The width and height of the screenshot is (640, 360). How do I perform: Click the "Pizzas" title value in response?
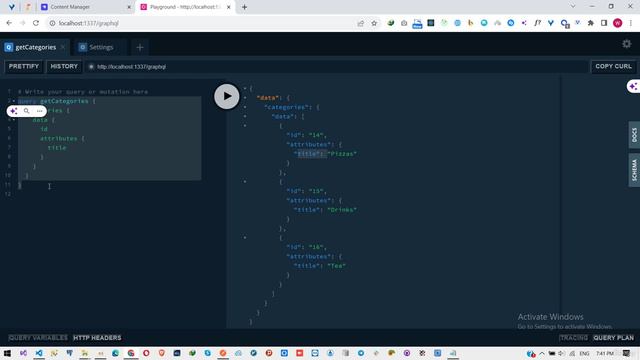click(x=342, y=154)
